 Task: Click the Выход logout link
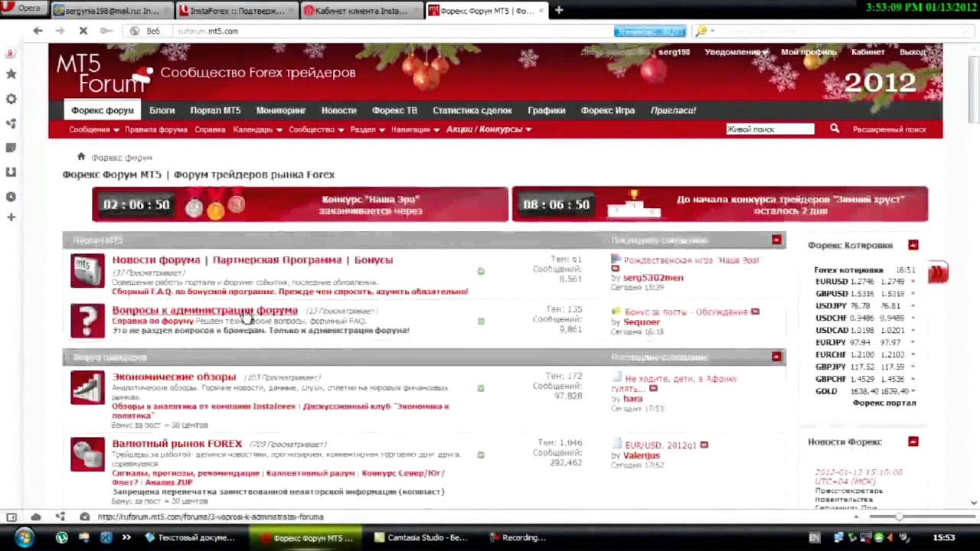[913, 52]
